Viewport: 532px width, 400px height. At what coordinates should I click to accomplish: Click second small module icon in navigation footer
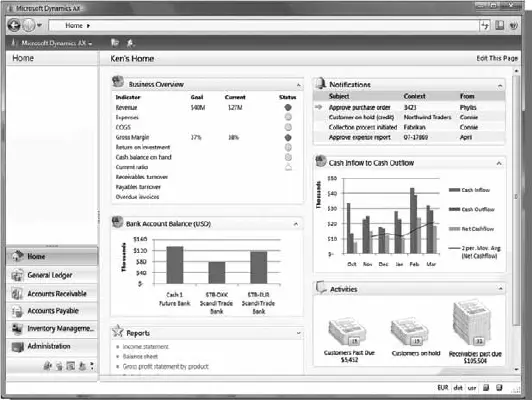click(59, 366)
